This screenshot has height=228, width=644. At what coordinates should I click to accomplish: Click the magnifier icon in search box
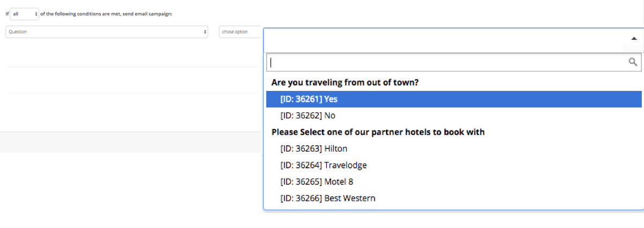[633, 62]
